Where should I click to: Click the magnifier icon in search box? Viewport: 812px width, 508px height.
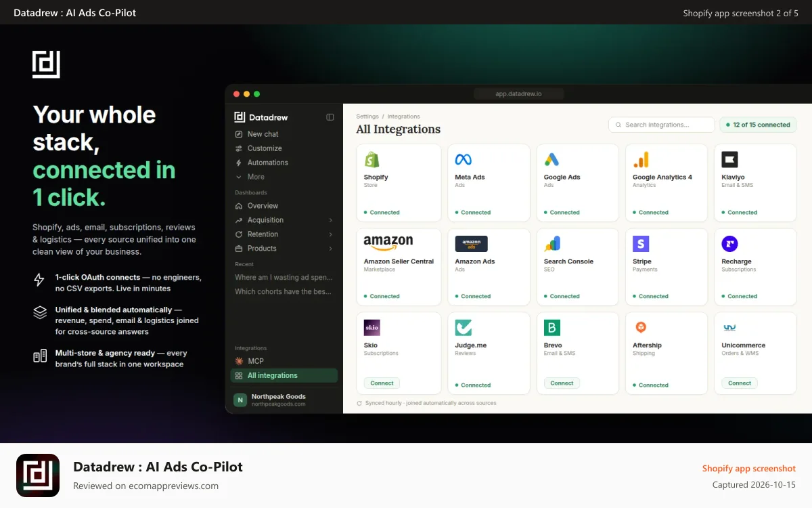pos(618,125)
